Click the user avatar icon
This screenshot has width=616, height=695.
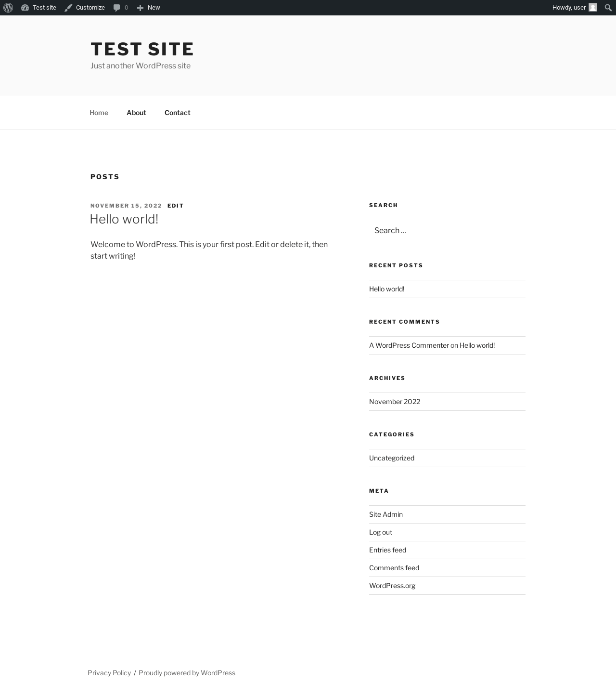click(x=593, y=8)
